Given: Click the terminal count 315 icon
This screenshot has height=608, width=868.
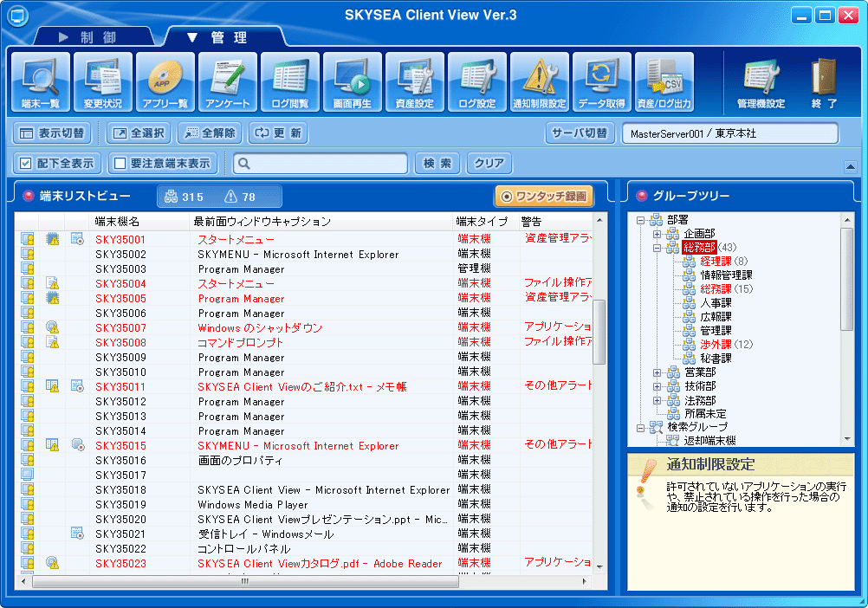Looking at the screenshot, I should click(x=171, y=197).
